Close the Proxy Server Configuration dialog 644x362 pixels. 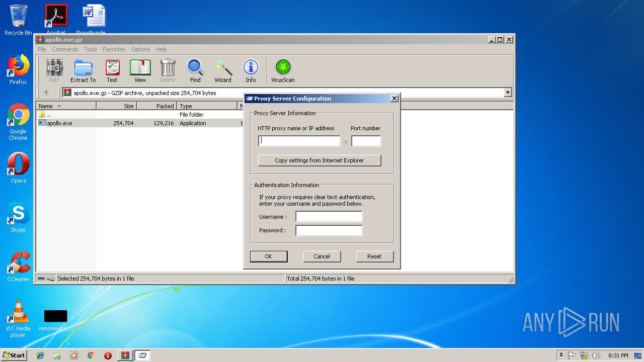(x=394, y=99)
